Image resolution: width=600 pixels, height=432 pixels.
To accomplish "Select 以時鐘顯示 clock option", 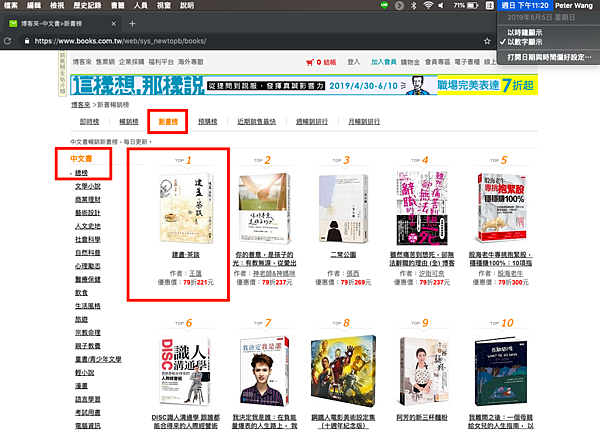I will coord(525,33).
